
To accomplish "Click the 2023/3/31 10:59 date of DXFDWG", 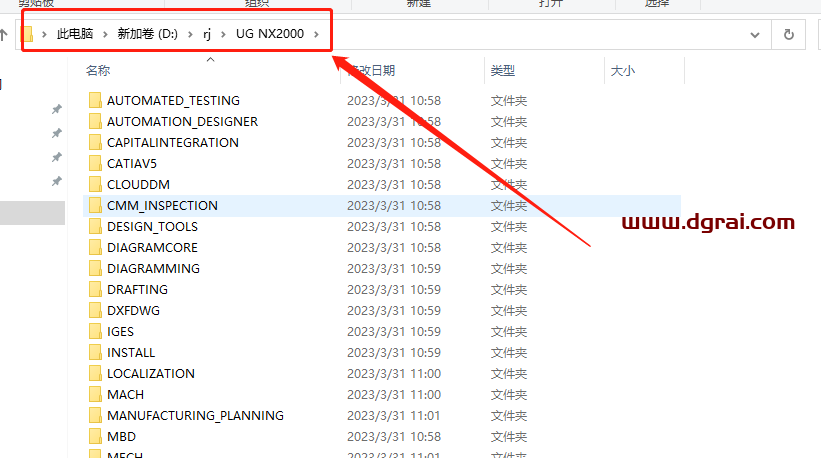I will click(394, 310).
